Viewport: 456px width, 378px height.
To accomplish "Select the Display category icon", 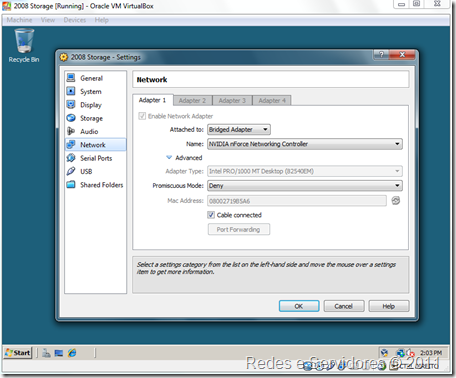I will click(71, 104).
